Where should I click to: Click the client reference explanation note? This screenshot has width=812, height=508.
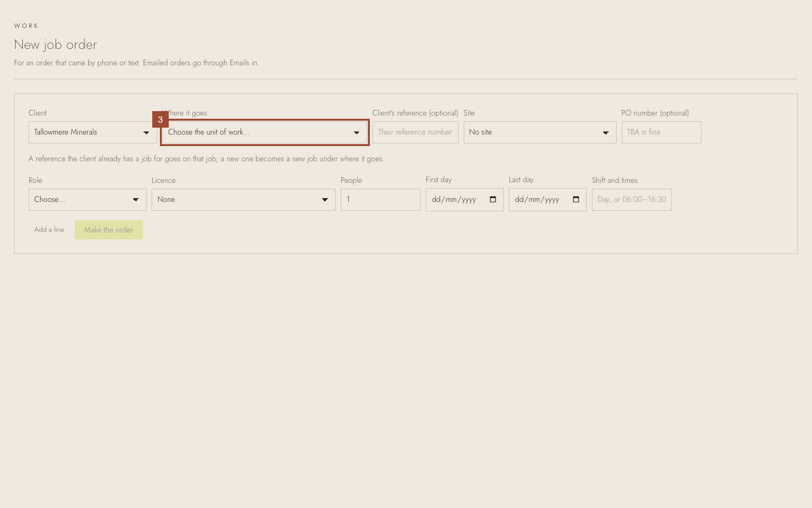click(x=206, y=159)
